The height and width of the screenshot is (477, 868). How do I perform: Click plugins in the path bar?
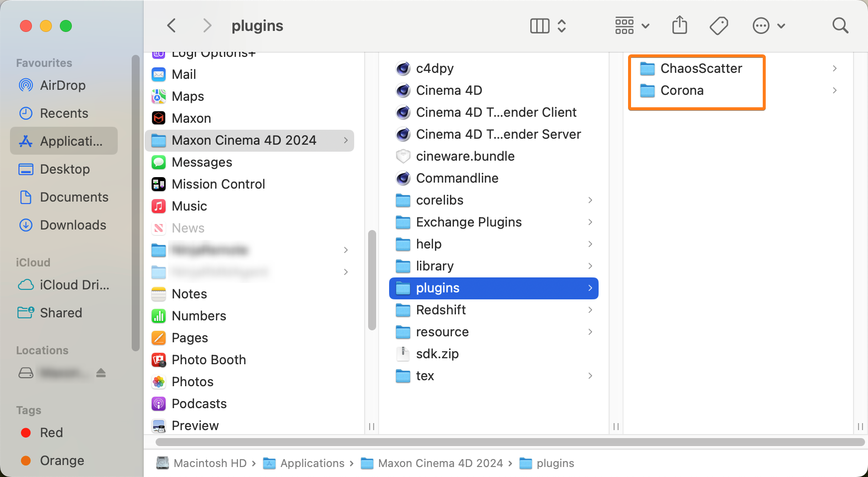pos(547,463)
